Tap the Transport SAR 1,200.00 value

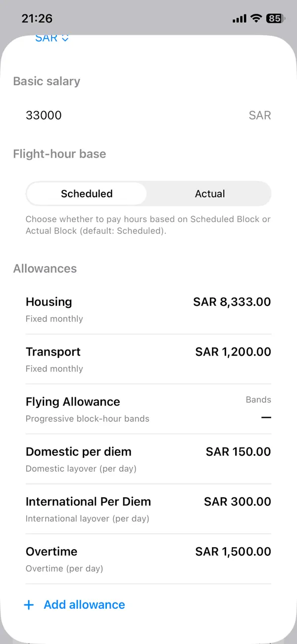coord(233,351)
